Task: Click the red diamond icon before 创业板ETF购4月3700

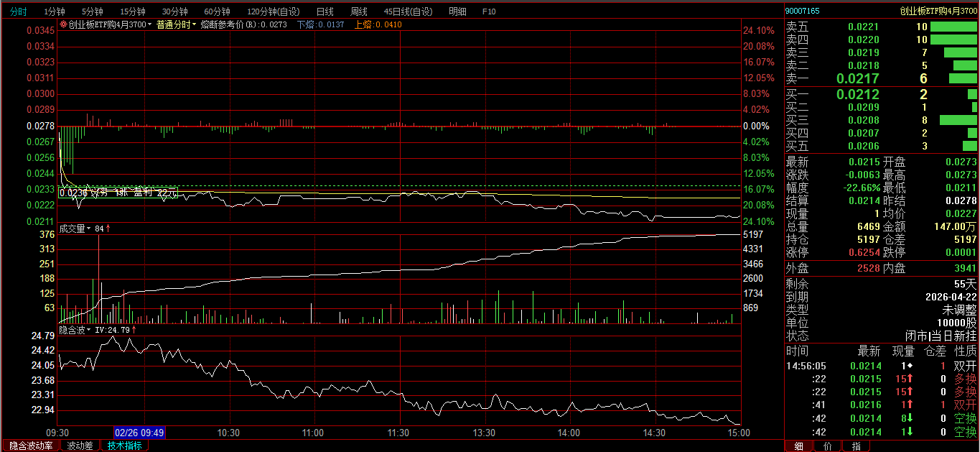Action: click(x=63, y=24)
